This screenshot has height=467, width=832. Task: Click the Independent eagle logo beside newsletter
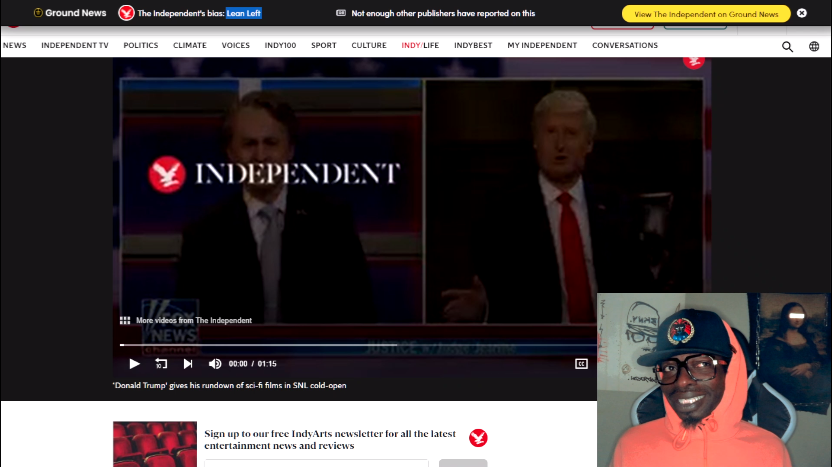tap(478, 438)
